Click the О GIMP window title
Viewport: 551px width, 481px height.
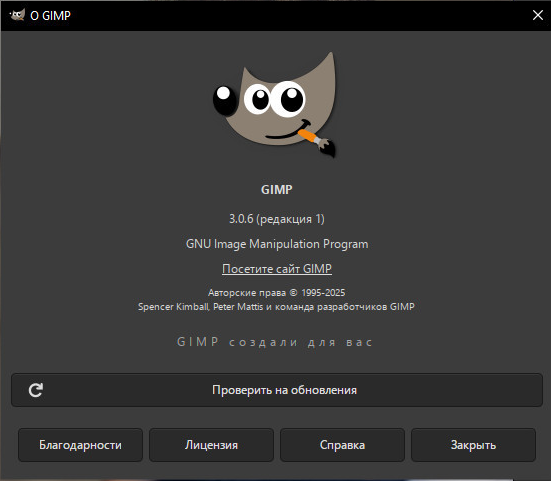pyautogui.click(x=50, y=15)
